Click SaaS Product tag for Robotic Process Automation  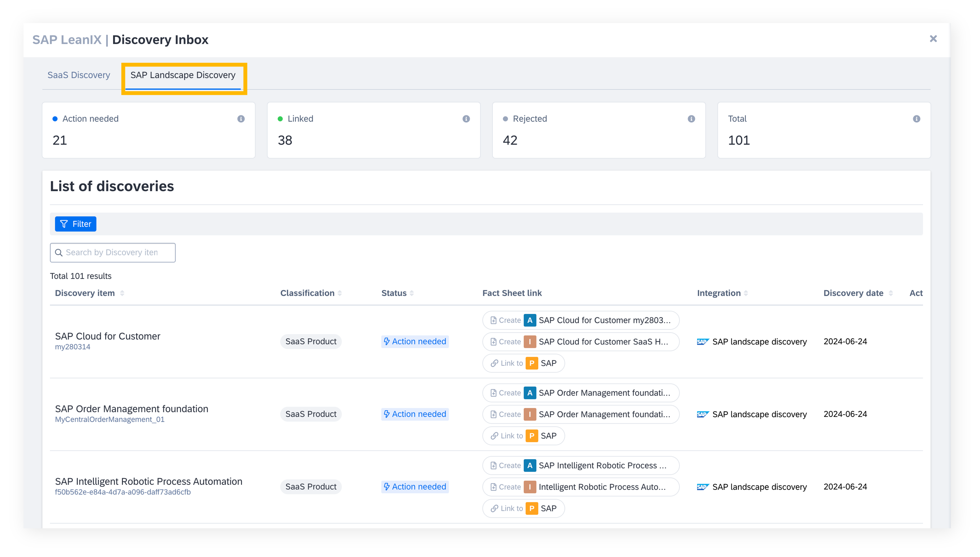click(x=311, y=487)
